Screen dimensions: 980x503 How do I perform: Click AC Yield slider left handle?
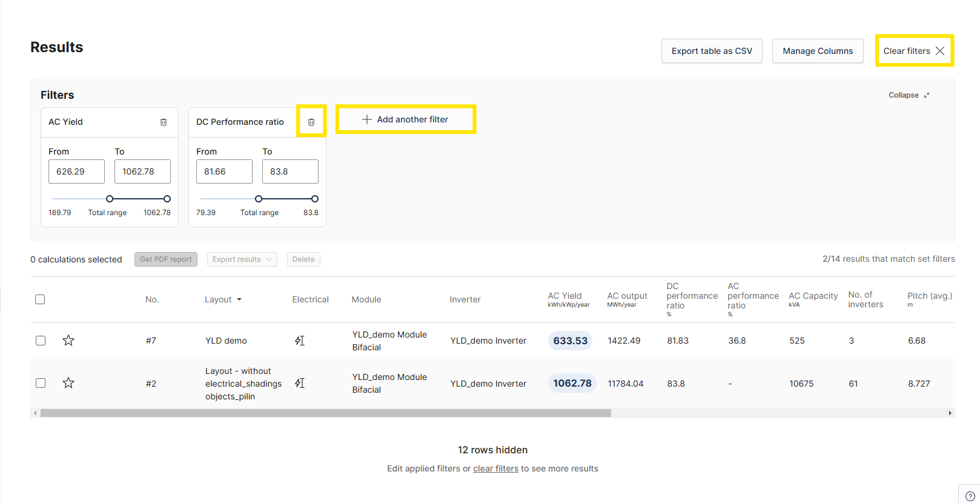[x=110, y=199]
